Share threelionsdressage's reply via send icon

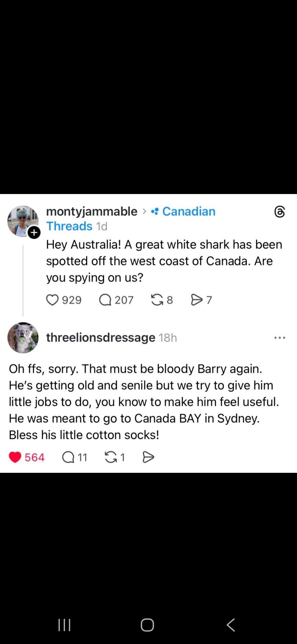click(x=148, y=457)
